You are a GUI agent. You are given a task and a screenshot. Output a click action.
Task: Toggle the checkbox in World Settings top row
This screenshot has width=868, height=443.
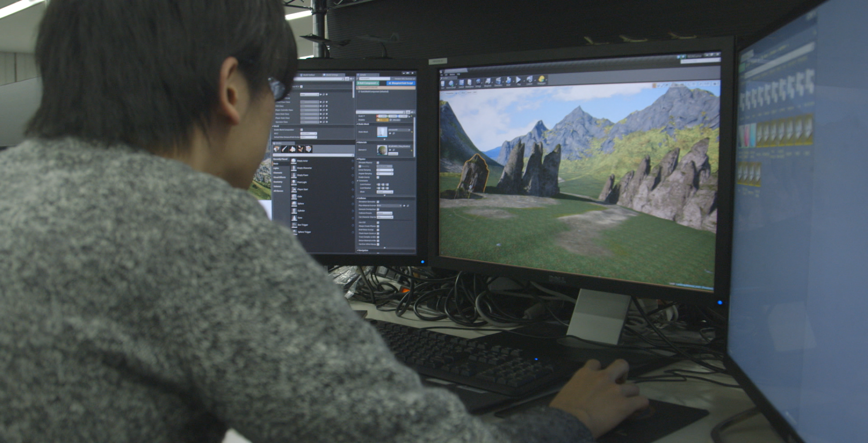[301, 86]
